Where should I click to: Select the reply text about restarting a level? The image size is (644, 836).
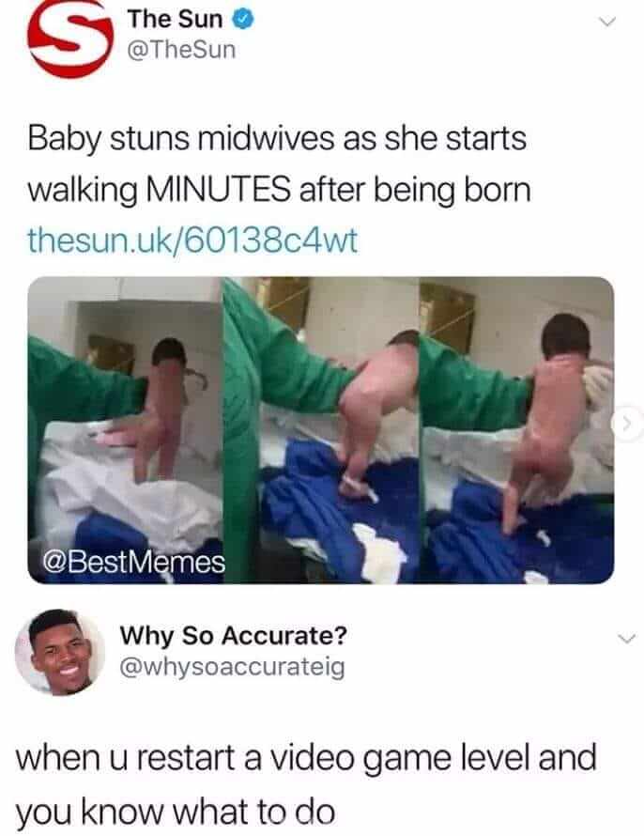306,783
